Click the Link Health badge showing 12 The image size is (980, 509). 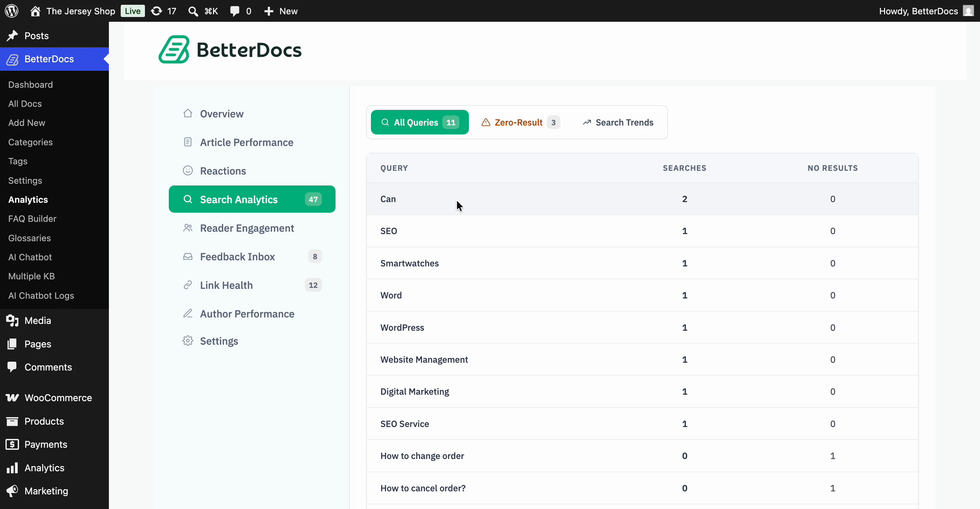(x=313, y=285)
